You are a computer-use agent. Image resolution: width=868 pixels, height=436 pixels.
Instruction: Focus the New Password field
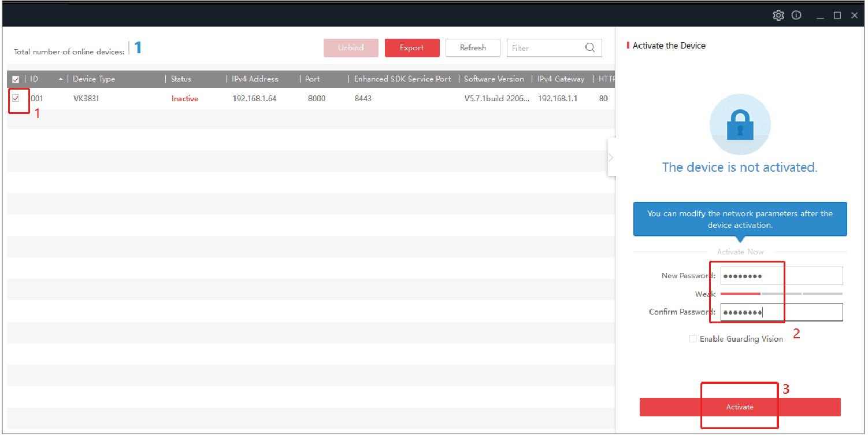tap(781, 276)
